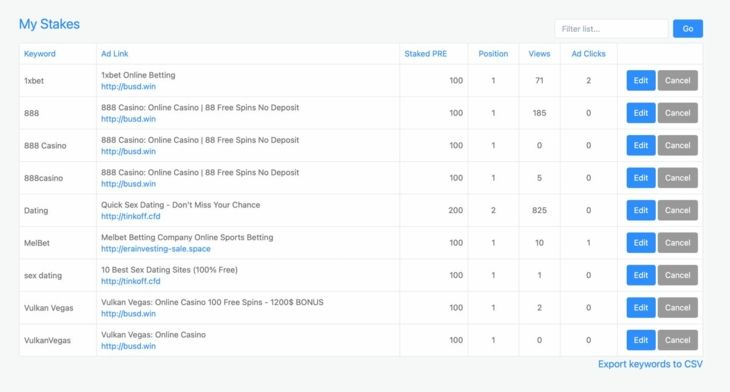Edit the 888casino keyword stake
The image size is (730, 392).
coord(641,178)
